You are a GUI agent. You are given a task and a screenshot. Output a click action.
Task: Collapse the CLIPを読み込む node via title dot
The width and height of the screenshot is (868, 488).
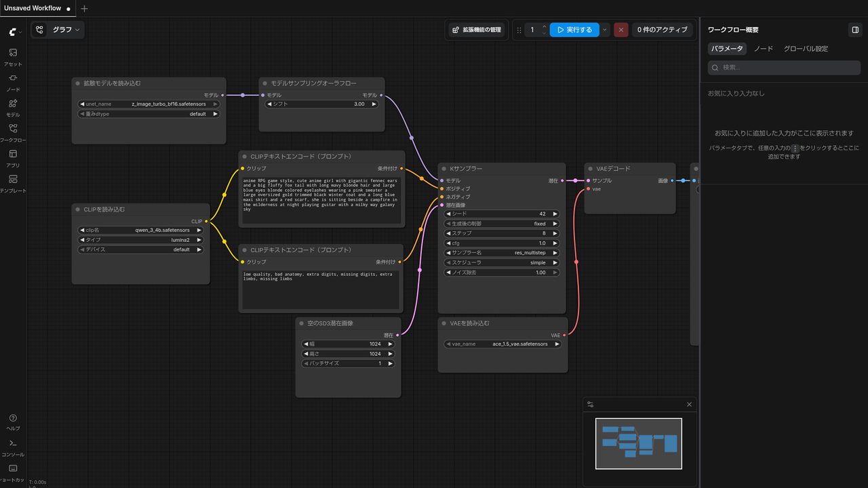(78, 209)
